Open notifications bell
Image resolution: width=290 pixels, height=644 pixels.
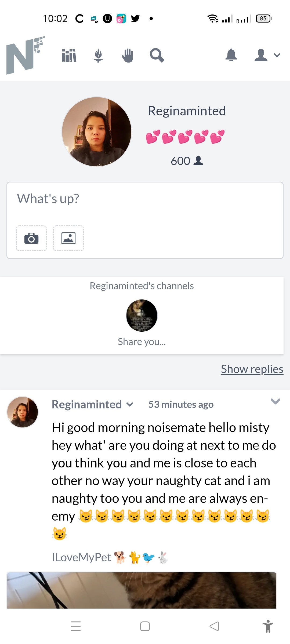click(x=231, y=55)
